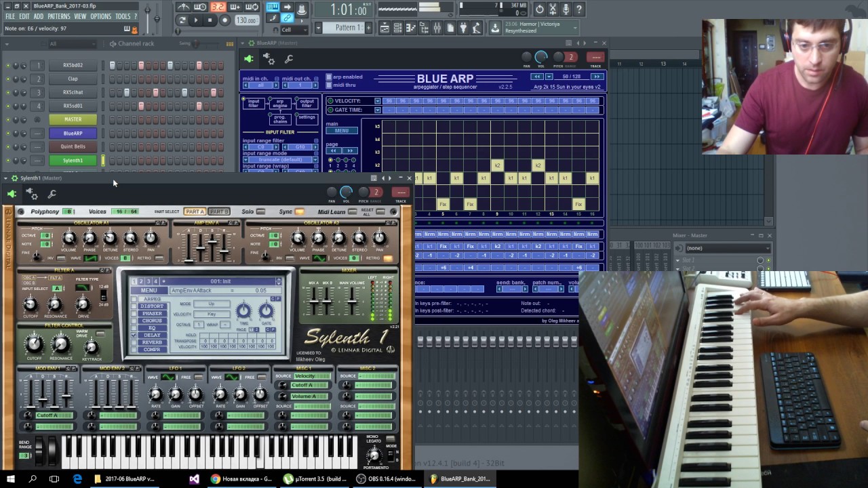Toggle the VELOCITY row enable LED
Screen dimensions: 868x488
pyautogui.click(x=330, y=101)
